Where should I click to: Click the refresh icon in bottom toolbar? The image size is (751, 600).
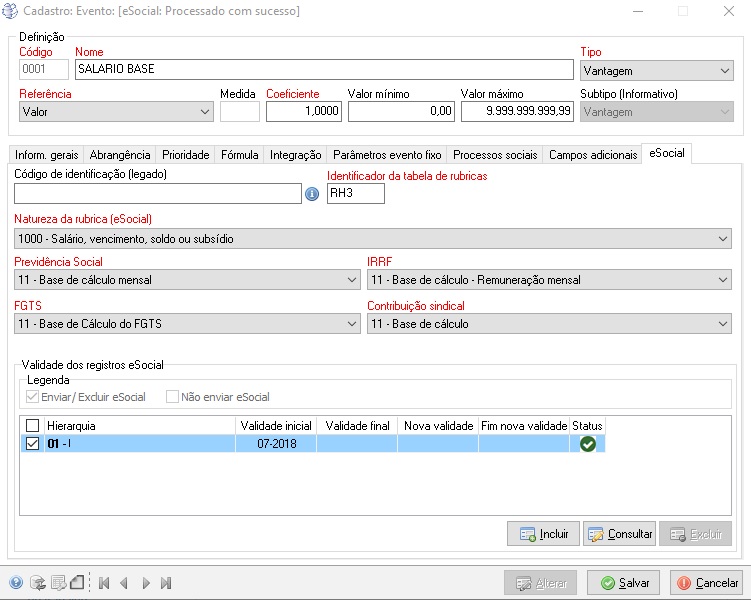point(37,583)
